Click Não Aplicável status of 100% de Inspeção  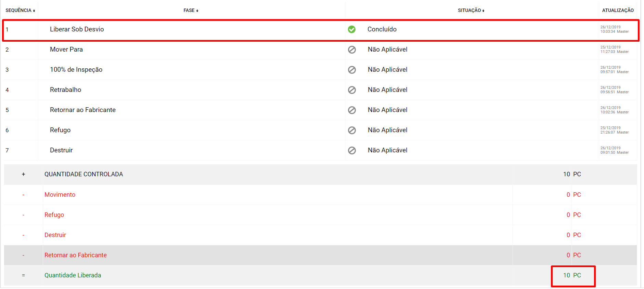(388, 70)
